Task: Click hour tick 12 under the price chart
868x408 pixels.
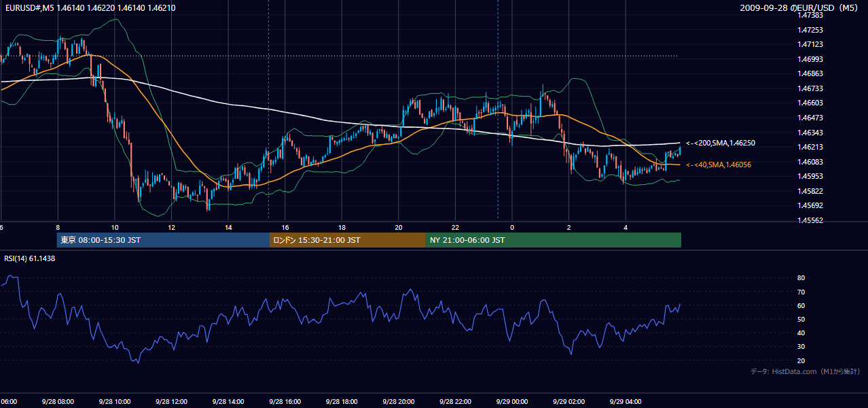Action: (171, 228)
